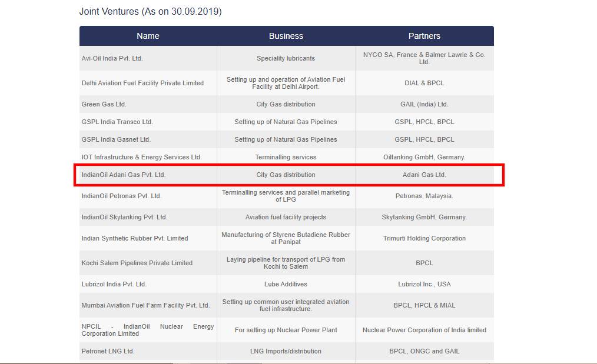This screenshot has width=597, height=364.
Task: Click Mumbai Aviation Fuel Farm Facility entry
Action: coord(145,305)
